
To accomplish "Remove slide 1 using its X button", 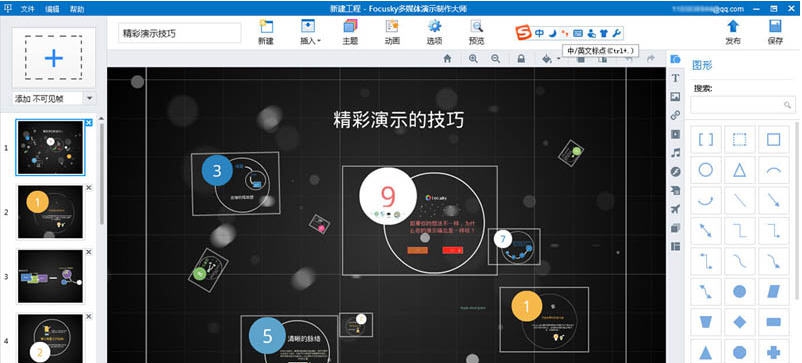I will point(88,123).
